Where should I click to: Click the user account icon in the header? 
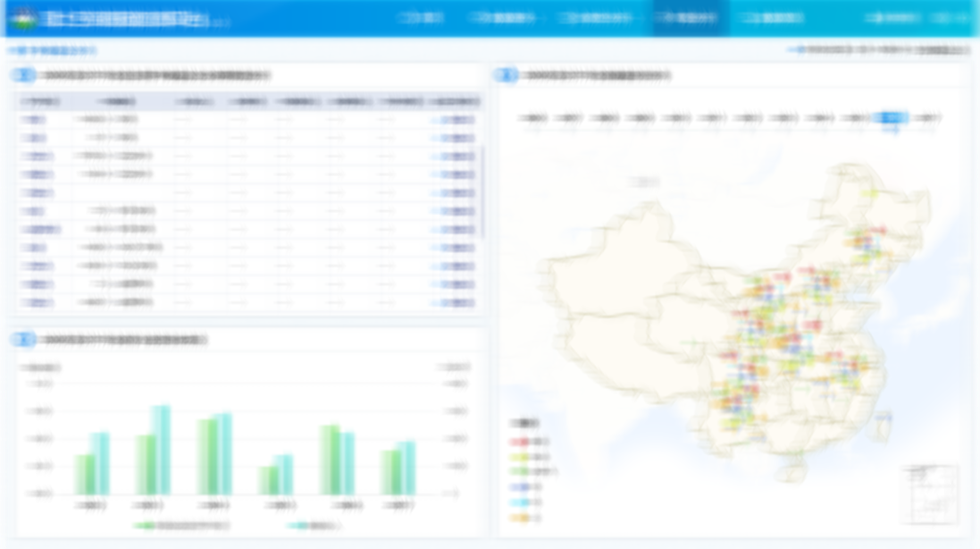coord(873,18)
